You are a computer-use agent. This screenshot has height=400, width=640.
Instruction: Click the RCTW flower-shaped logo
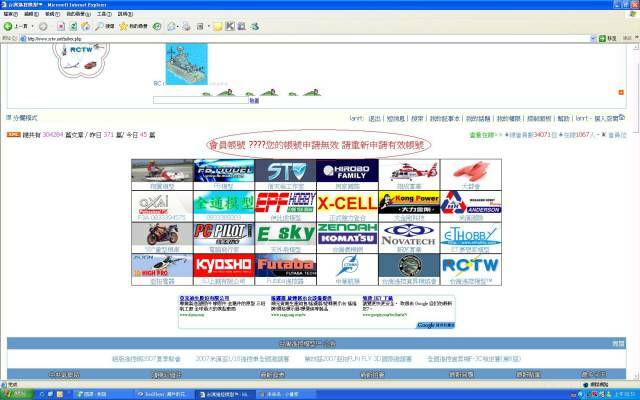pos(81,59)
